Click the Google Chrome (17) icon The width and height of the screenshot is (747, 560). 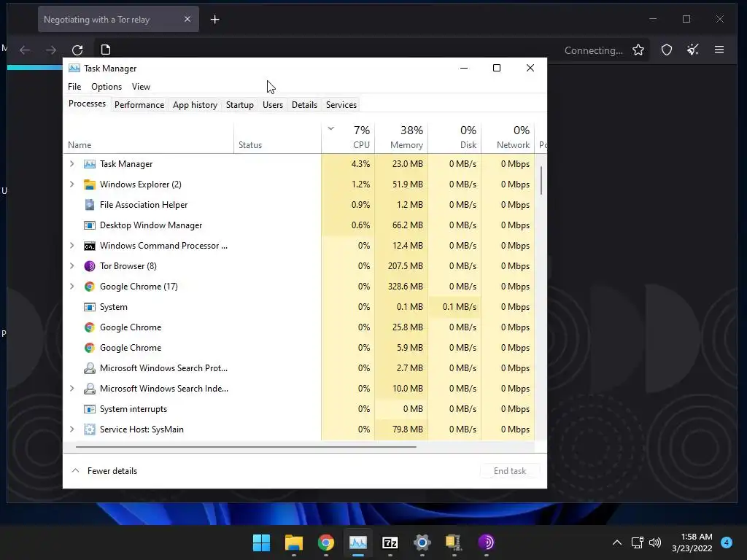[90, 287]
